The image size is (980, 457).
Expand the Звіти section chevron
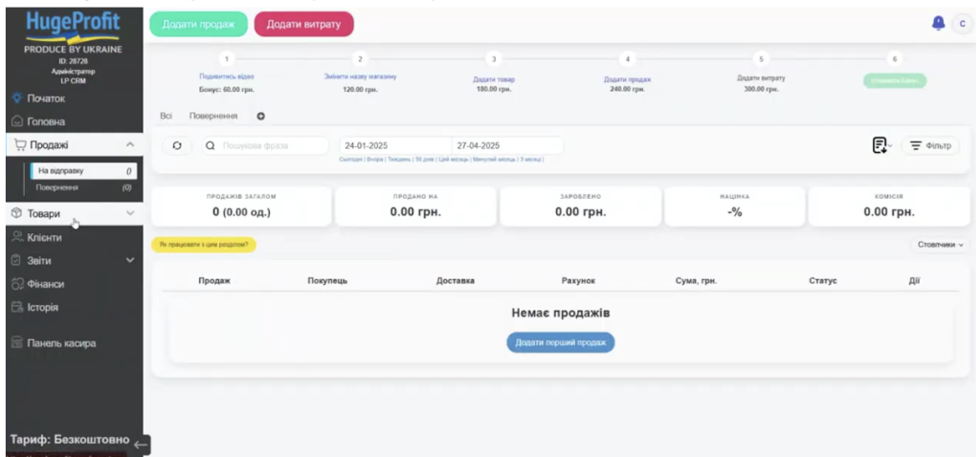coord(130,260)
